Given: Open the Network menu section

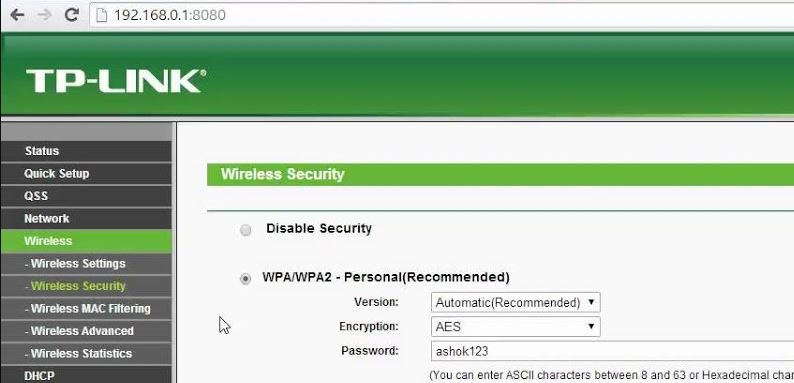Looking at the screenshot, I should [x=86, y=218].
